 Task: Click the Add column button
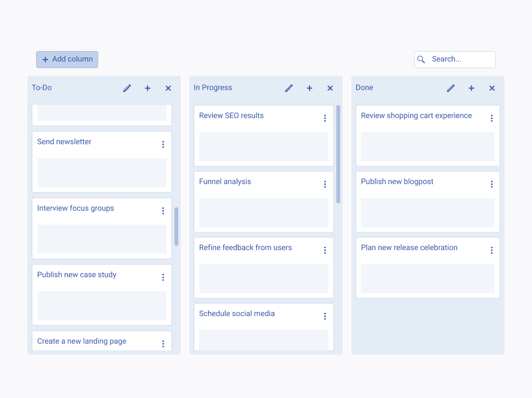coord(67,59)
